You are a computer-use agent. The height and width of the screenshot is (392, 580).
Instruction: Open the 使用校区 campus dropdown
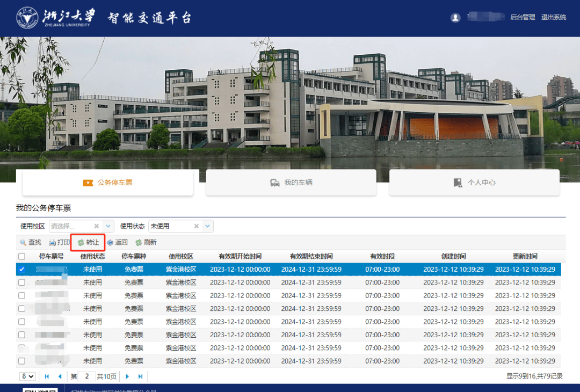[108, 226]
